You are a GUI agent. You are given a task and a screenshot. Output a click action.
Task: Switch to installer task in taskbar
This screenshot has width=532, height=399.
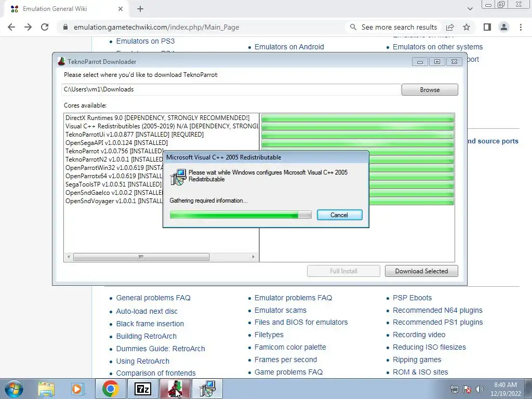tap(207, 389)
